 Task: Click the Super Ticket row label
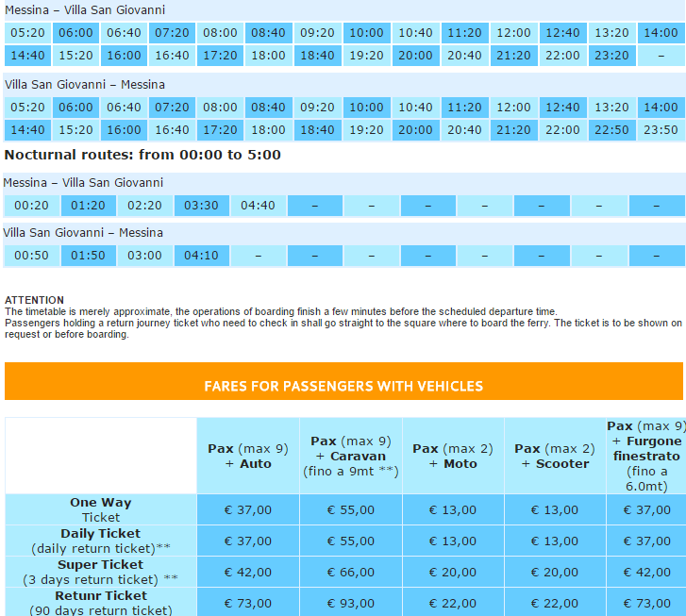101,571
